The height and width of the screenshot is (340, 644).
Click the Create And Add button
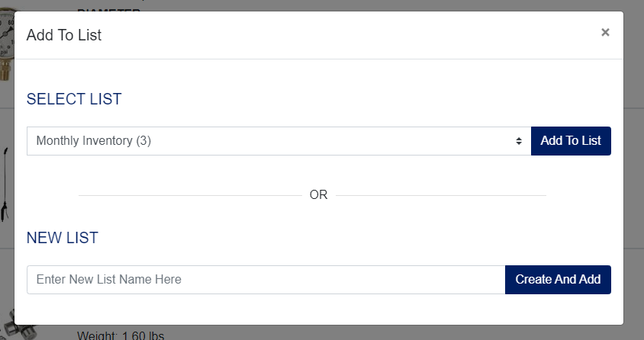pyautogui.click(x=558, y=280)
